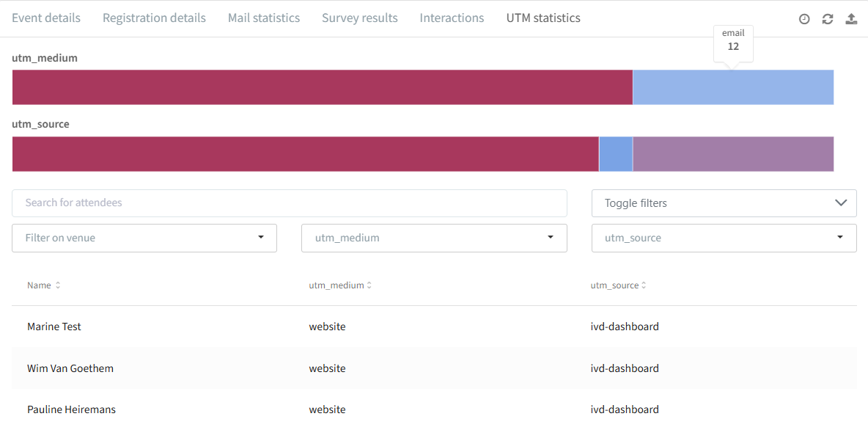Expand the Toggle filters chevron
Viewport: 868px width, 430px height.
point(842,203)
